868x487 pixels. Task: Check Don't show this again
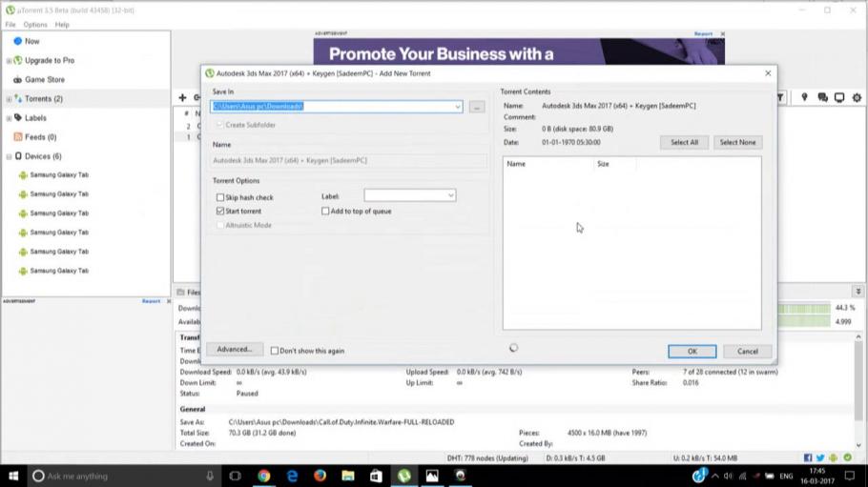(275, 351)
